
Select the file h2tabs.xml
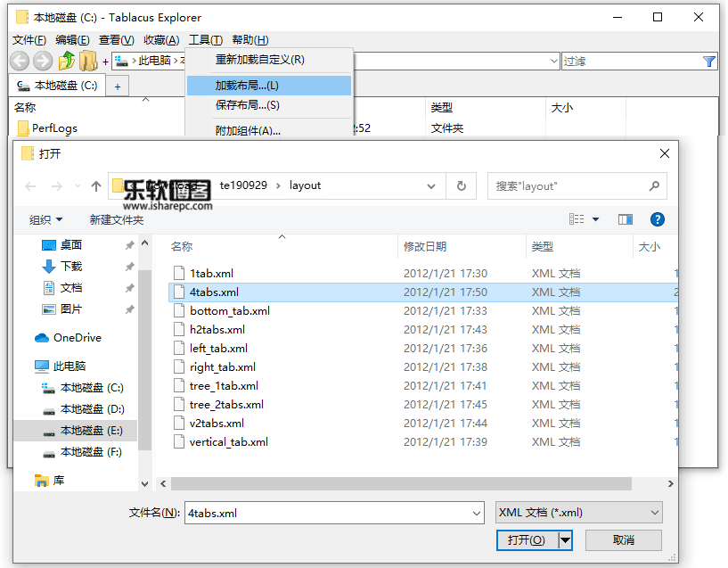(x=217, y=329)
